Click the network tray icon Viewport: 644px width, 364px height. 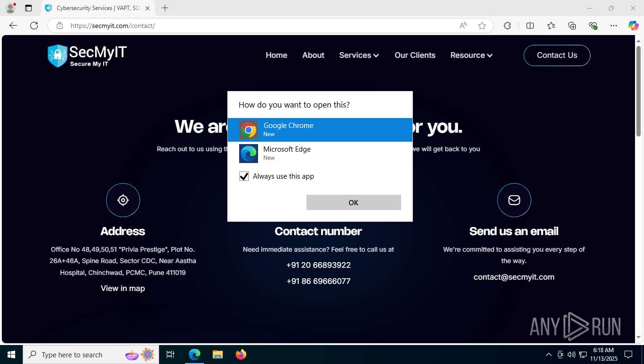583,355
